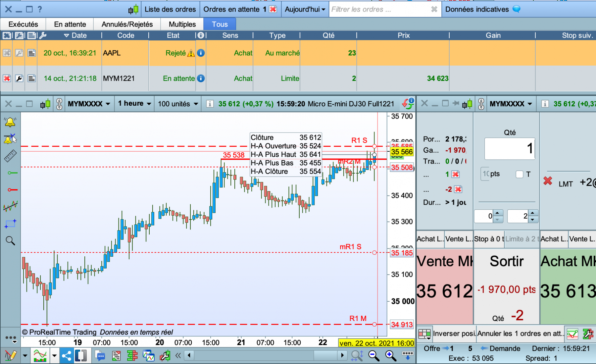Delete the -2 position line
The height and width of the screenshot is (364, 596).
tap(458, 189)
